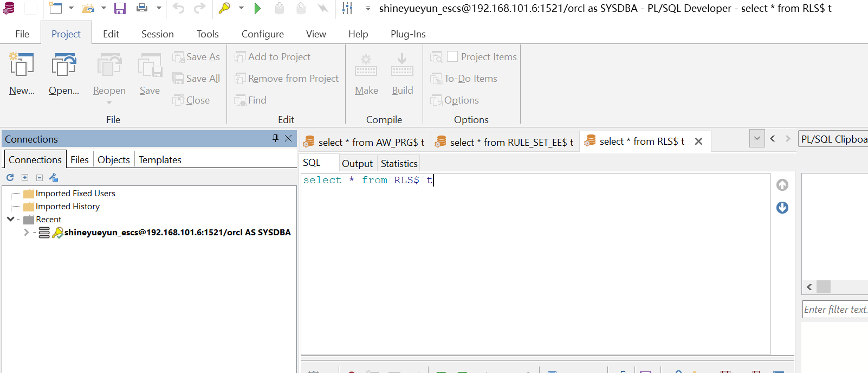Switch to select * from RULE_SET_EE$ t tab
868x373 pixels.
click(505, 142)
